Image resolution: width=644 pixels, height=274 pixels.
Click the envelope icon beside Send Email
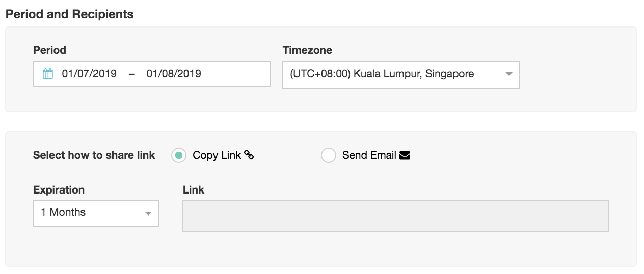pos(405,155)
